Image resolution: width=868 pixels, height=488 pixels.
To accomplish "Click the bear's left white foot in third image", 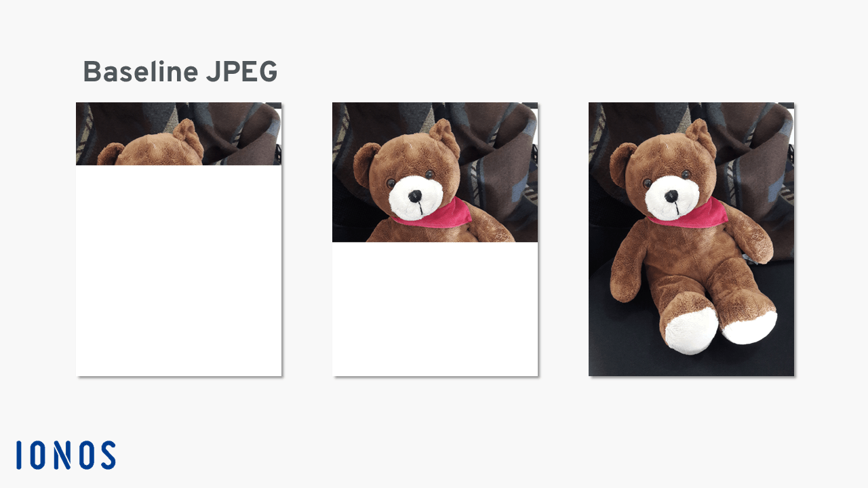I will click(690, 331).
